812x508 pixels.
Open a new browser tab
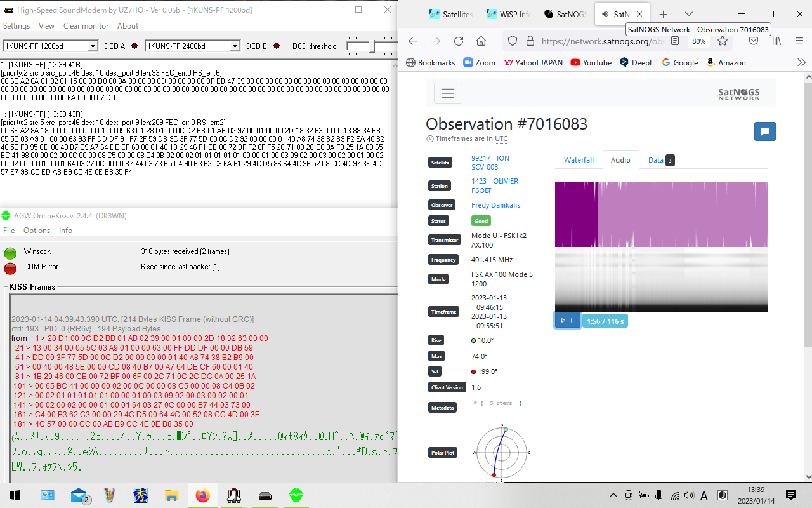click(x=663, y=14)
